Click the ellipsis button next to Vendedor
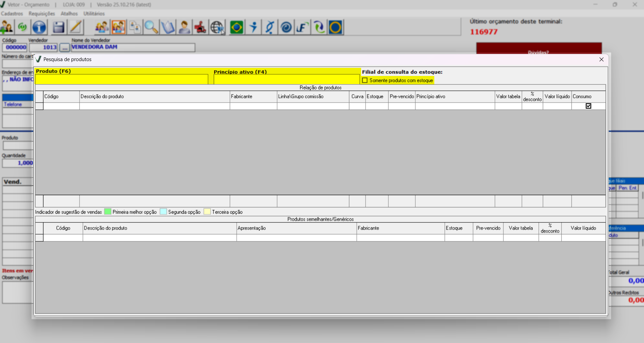Image resolution: width=644 pixels, height=343 pixels. [x=64, y=48]
